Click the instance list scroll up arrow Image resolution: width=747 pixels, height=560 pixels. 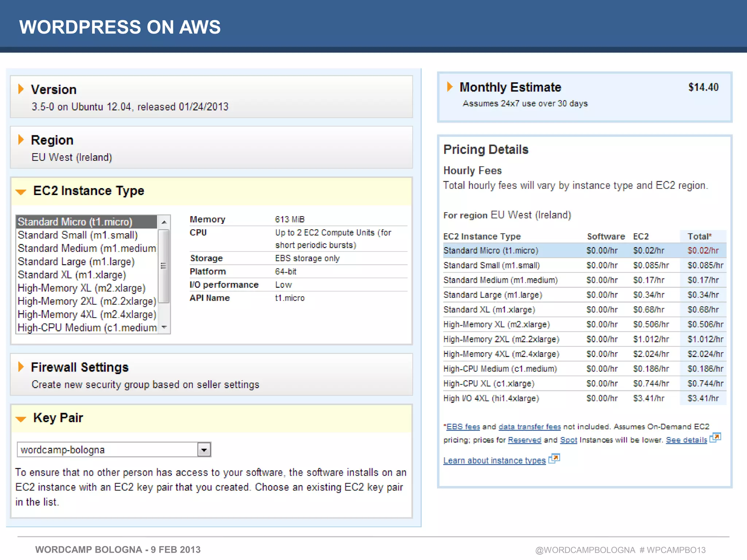164,222
